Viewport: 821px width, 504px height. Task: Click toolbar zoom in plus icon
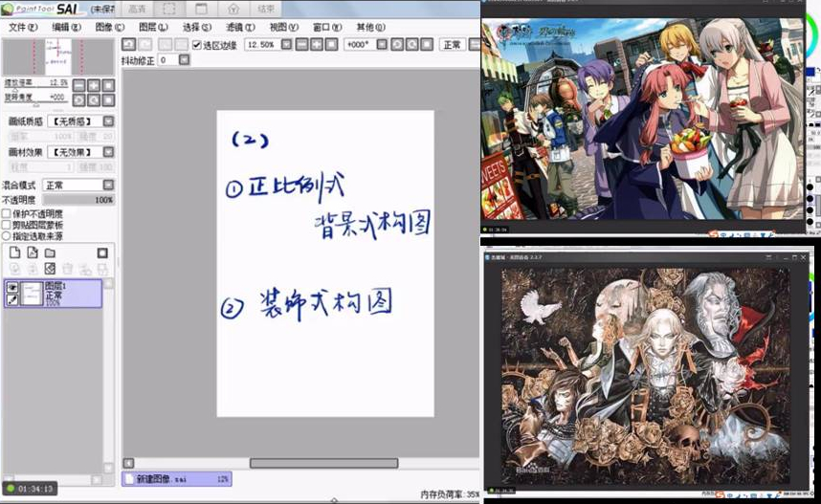point(317,45)
